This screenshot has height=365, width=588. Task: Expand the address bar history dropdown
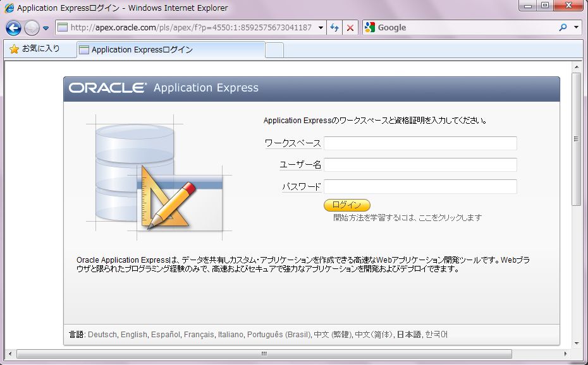tap(321, 28)
